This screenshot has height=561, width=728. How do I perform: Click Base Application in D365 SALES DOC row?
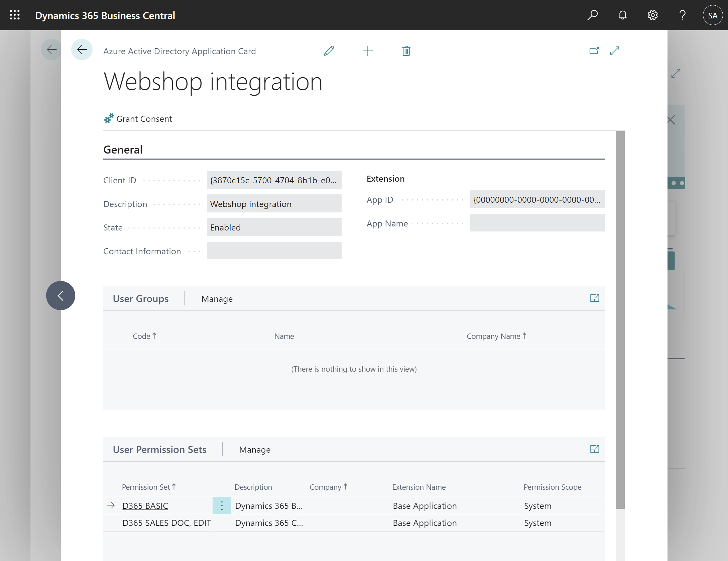pos(424,523)
